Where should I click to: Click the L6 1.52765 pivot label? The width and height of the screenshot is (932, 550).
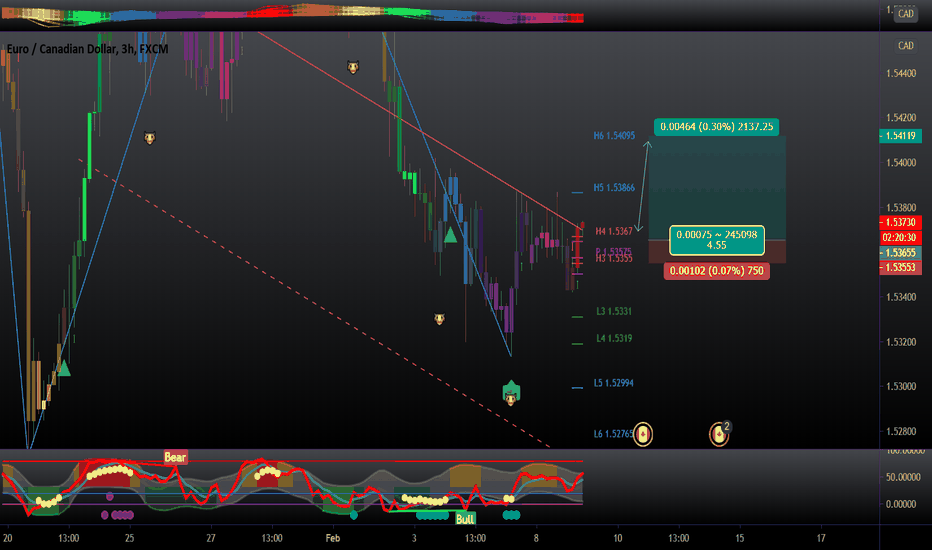(x=613, y=433)
